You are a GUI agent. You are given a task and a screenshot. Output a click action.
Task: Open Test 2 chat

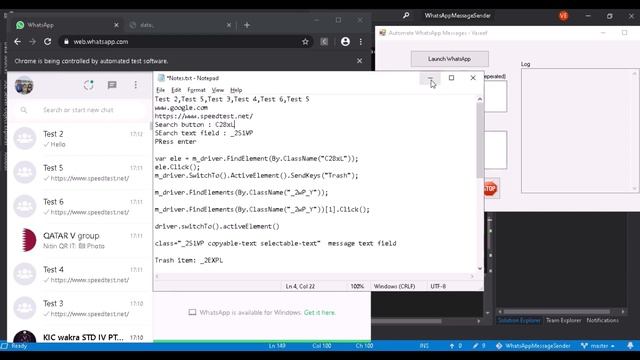[x=80, y=138]
